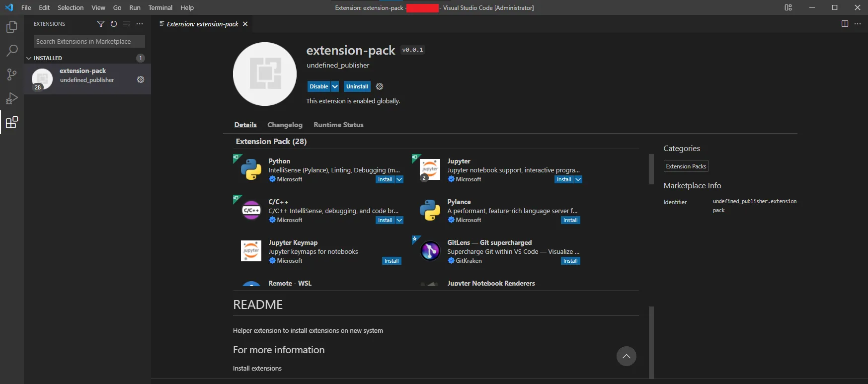This screenshot has width=868, height=384.
Task: Click the filter extensions funnel icon
Action: click(x=101, y=24)
